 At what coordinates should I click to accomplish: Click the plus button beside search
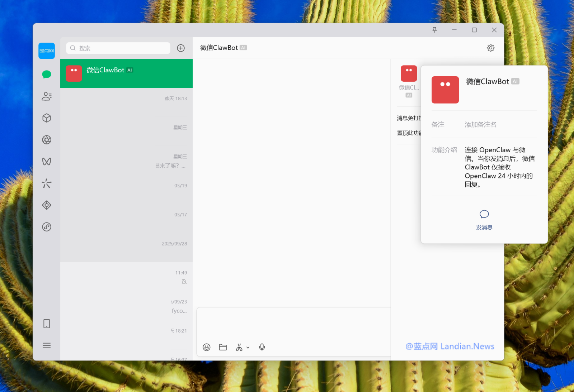click(181, 48)
